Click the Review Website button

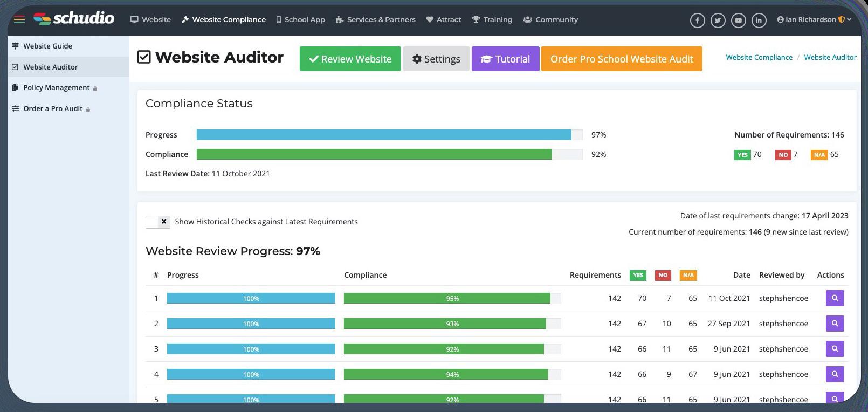(x=350, y=59)
